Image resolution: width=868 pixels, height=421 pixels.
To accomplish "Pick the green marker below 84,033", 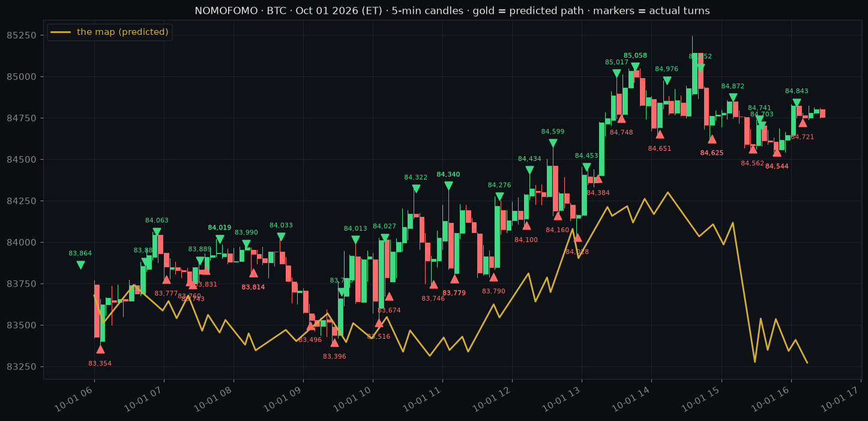I will coord(281,237).
